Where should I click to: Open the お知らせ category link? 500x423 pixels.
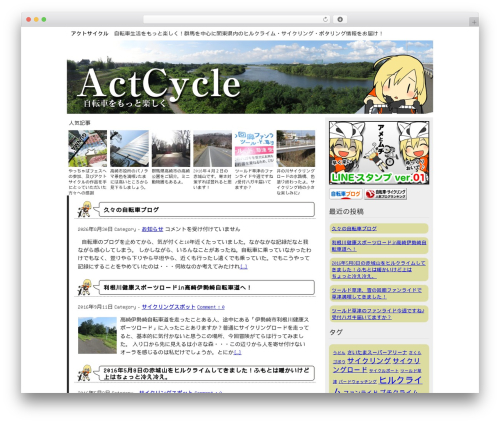point(152,229)
